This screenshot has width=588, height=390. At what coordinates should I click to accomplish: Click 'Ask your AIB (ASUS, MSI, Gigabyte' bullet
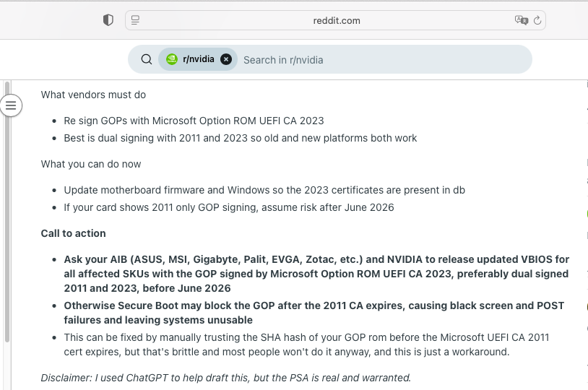pyautogui.click(x=316, y=274)
